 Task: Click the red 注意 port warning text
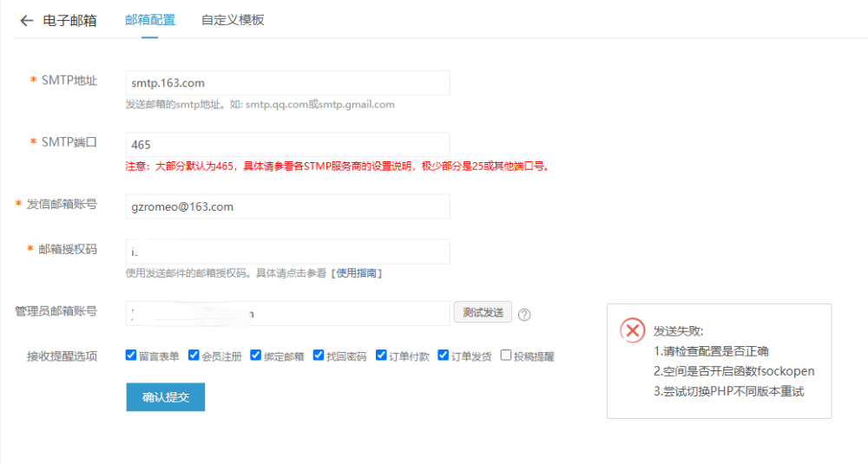pos(338,167)
